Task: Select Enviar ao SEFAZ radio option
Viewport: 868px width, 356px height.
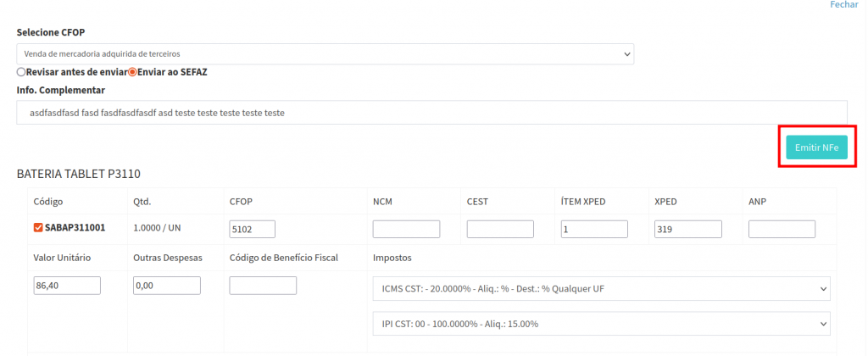Action: tap(132, 72)
